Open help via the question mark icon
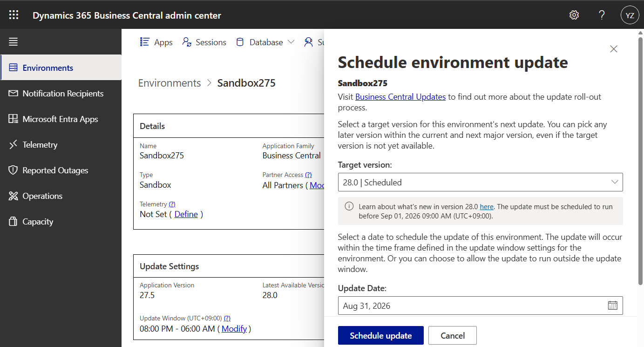This screenshot has height=347, width=644. (x=602, y=14)
